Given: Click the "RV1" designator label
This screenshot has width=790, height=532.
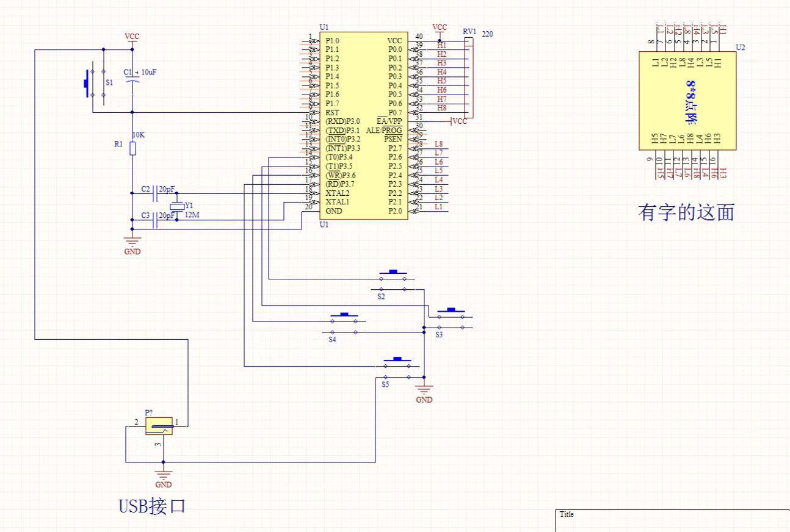Looking at the screenshot, I should [470, 31].
